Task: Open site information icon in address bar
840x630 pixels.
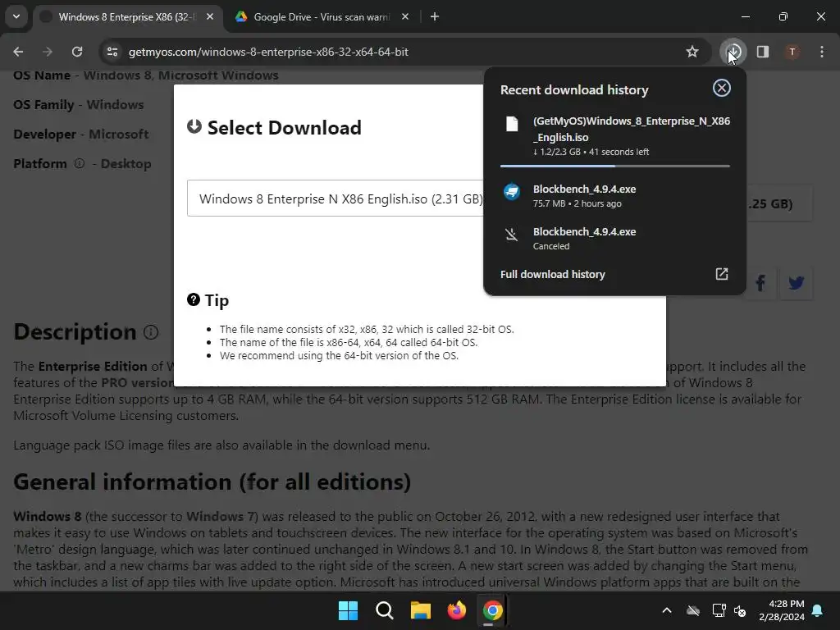Action: 112,52
